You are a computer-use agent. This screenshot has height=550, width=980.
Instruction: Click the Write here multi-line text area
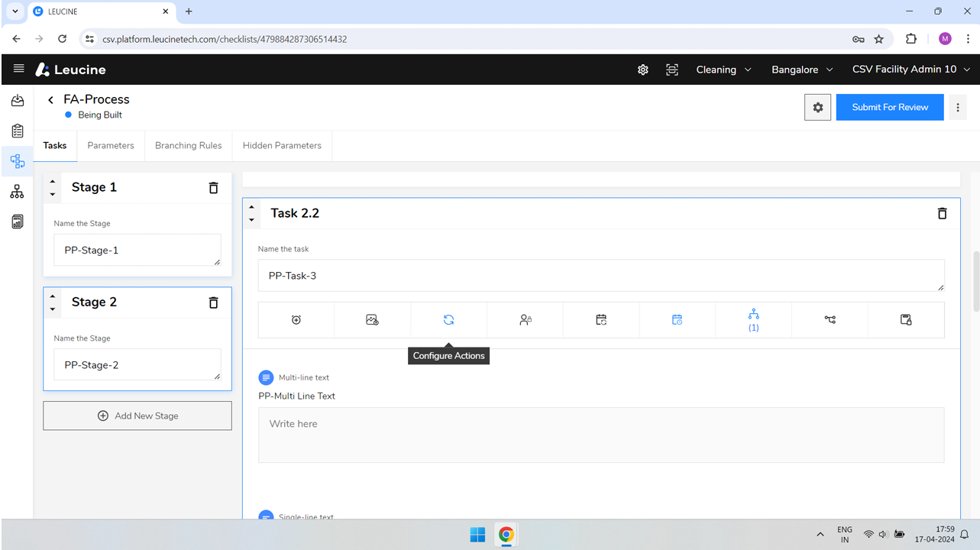click(x=601, y=435)
